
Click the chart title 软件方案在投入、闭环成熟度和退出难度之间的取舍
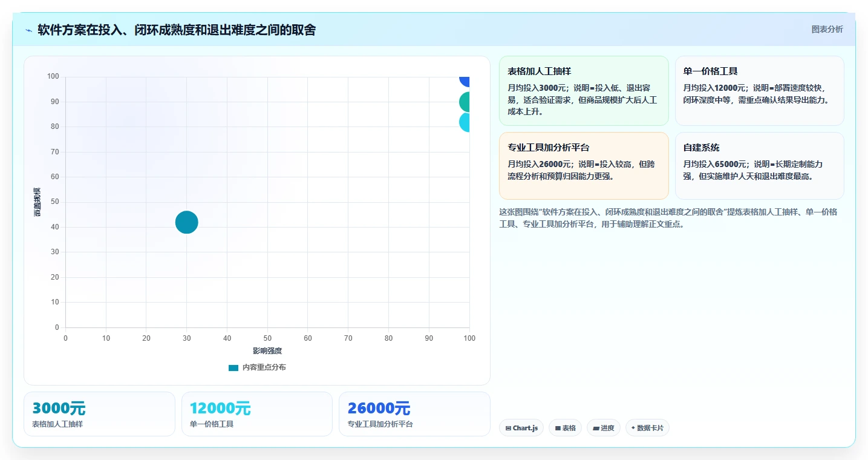click(177, 30)
